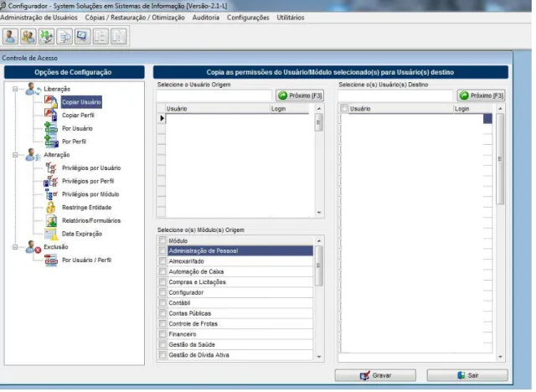Click up arrow of module list scrollbar
The image size is (536, 392).
(x=319, y=241)
